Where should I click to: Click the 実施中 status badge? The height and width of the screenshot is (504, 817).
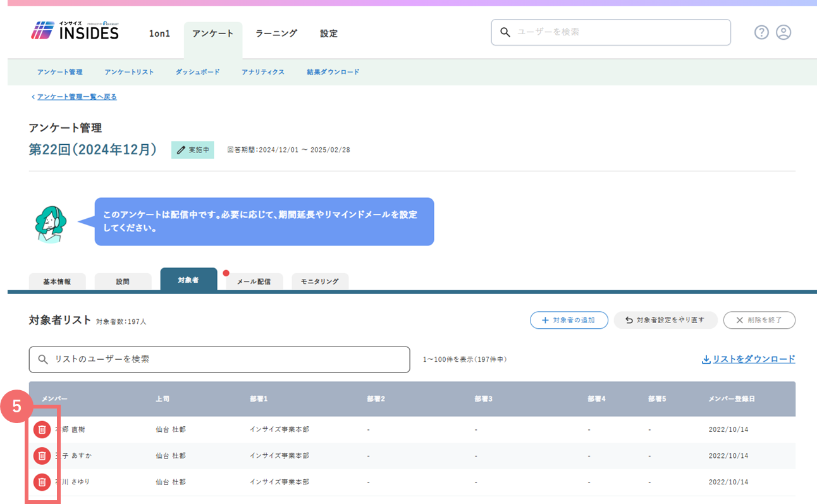click(x=193, y=150)
